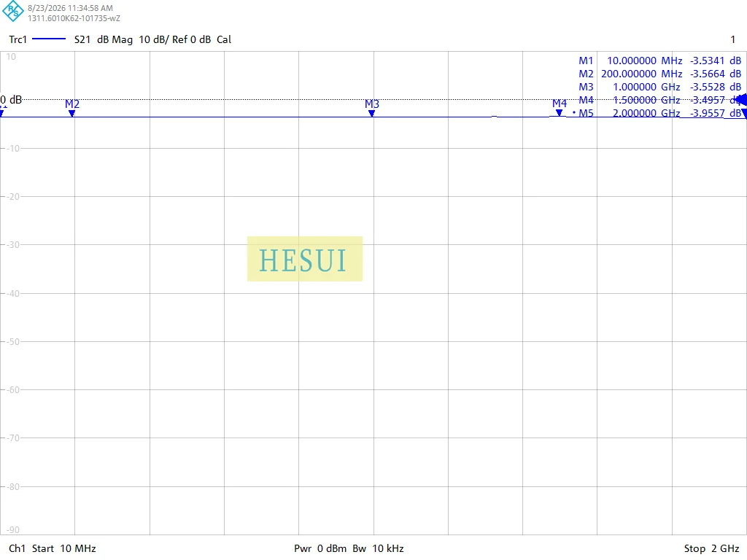747x560 pixels.
Task: Click the Trc1 trace label
Action: (x=18, y=39)
